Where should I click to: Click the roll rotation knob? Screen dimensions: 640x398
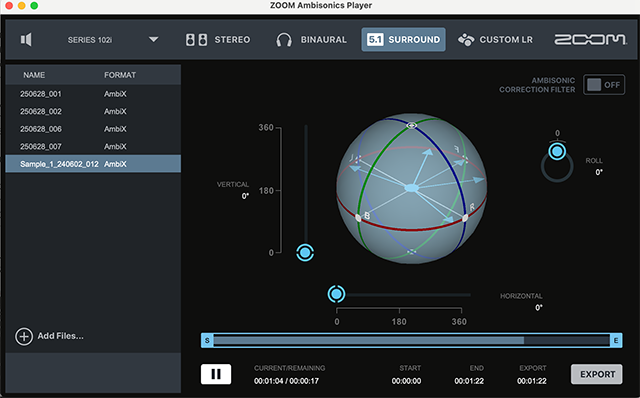point(557,152)
